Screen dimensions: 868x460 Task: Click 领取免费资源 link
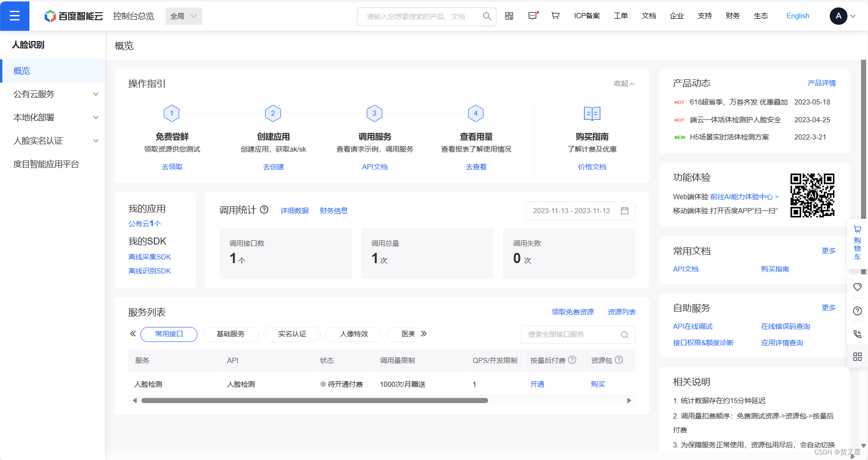point(573,312)
